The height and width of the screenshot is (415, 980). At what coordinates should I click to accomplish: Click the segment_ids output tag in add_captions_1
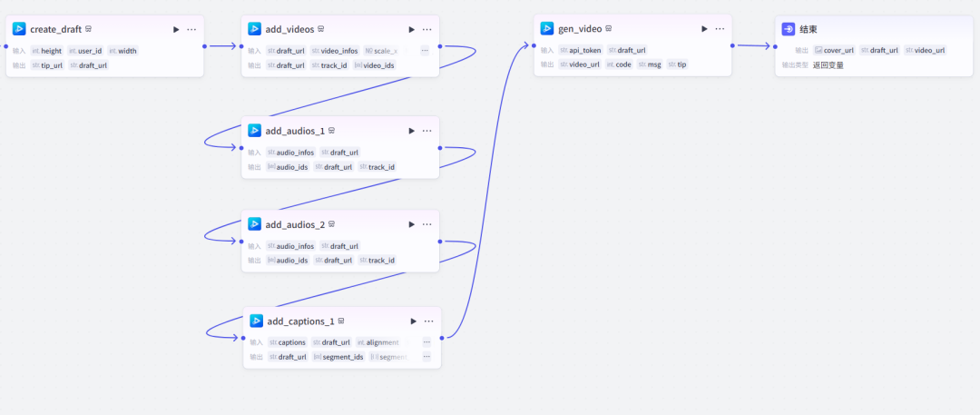point(338,357)
